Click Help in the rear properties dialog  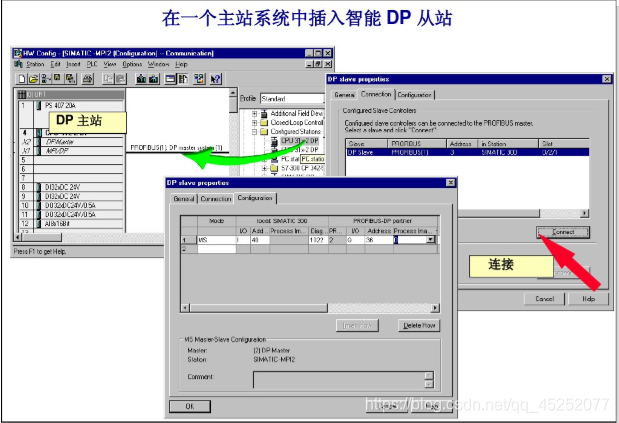tap(588, 299)
